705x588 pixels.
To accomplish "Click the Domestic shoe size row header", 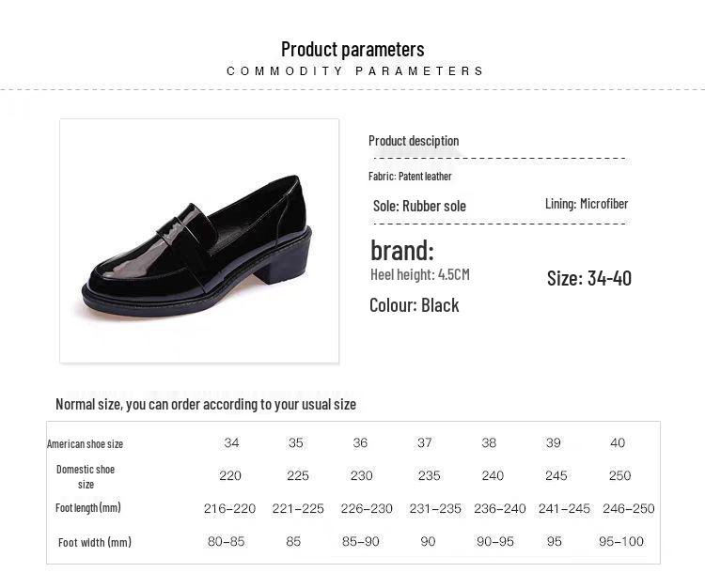I will tap(86, 476).
